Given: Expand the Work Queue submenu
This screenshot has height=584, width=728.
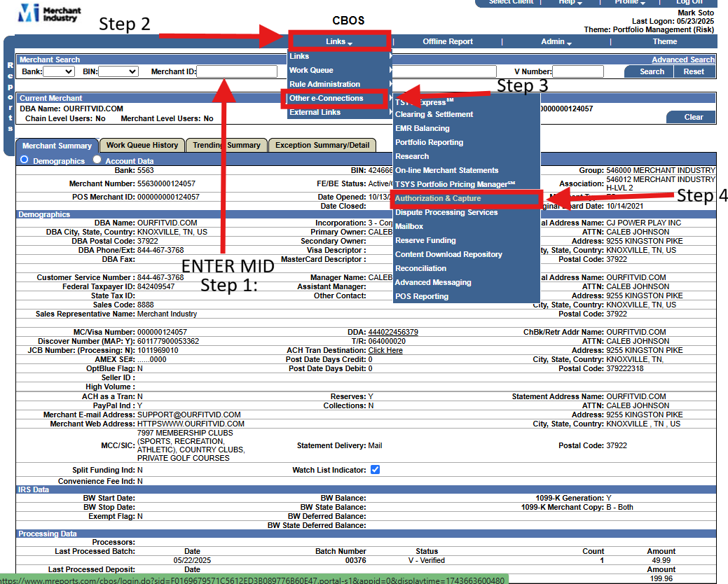Looking at the screenshot, I should coord(339,70).
